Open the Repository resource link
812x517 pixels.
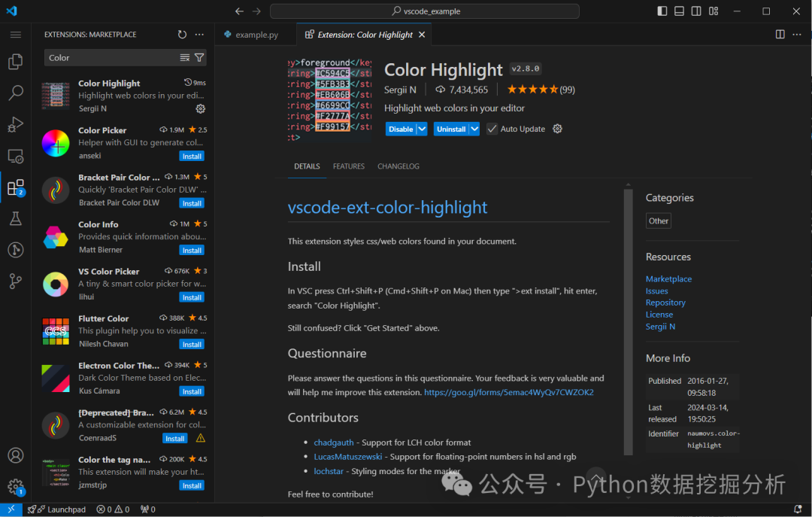[665, 303]
